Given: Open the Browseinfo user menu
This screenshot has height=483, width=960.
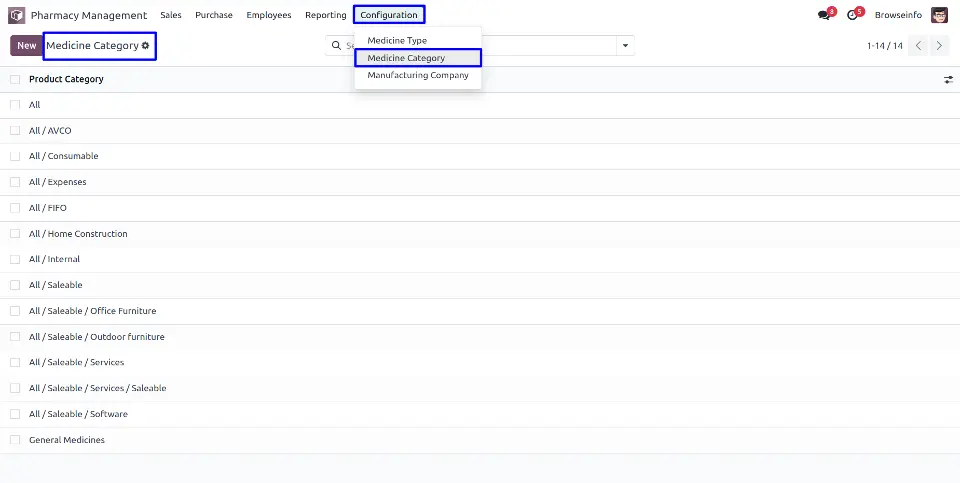Looking at the screenshot, I should click(898, 15).
